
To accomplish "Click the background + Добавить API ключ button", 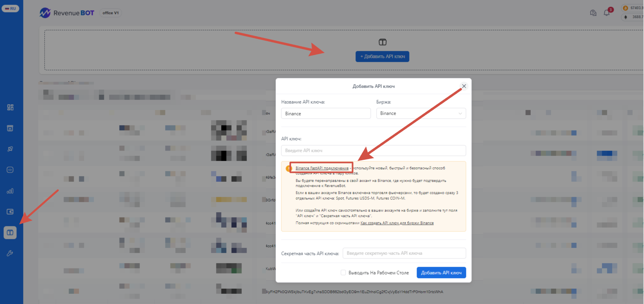I will coord(383,56).
